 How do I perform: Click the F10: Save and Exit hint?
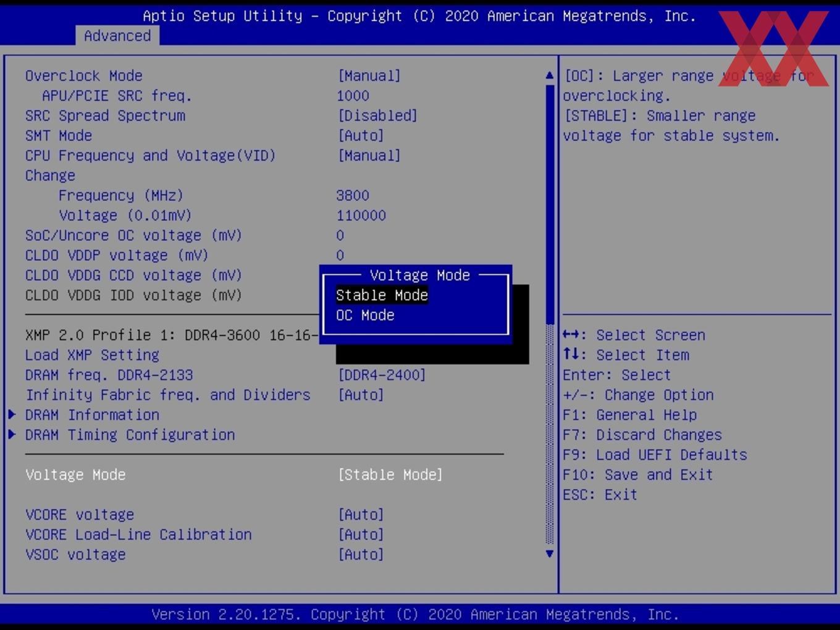tap(638, 474)
